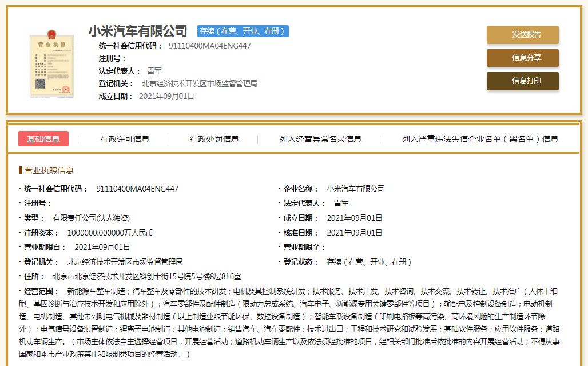Select the 基础信息 tab
The height and width of the screenshot is (366, 588).
(43, 139)
